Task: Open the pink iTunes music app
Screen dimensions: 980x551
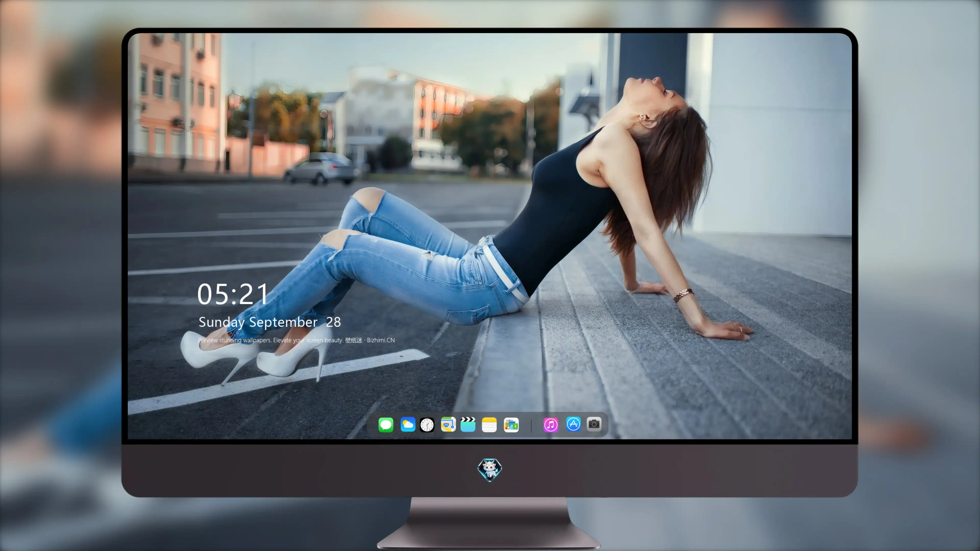Action: (550, 424)
